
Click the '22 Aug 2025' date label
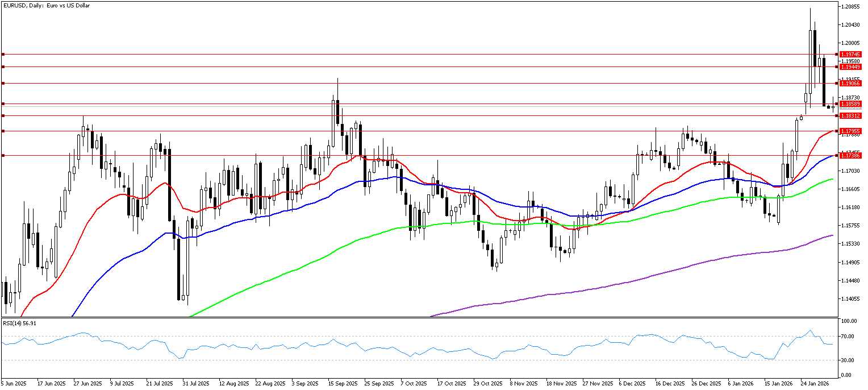(x=270, y=384)
